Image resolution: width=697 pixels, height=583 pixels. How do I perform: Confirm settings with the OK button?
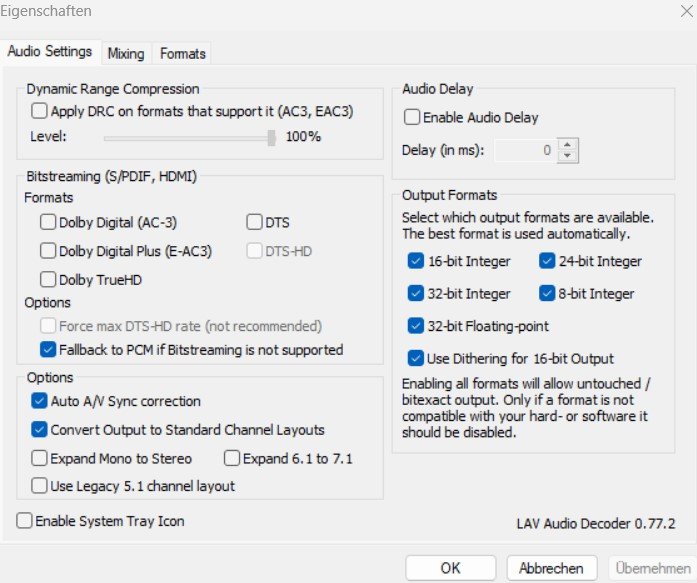(451, 568)
